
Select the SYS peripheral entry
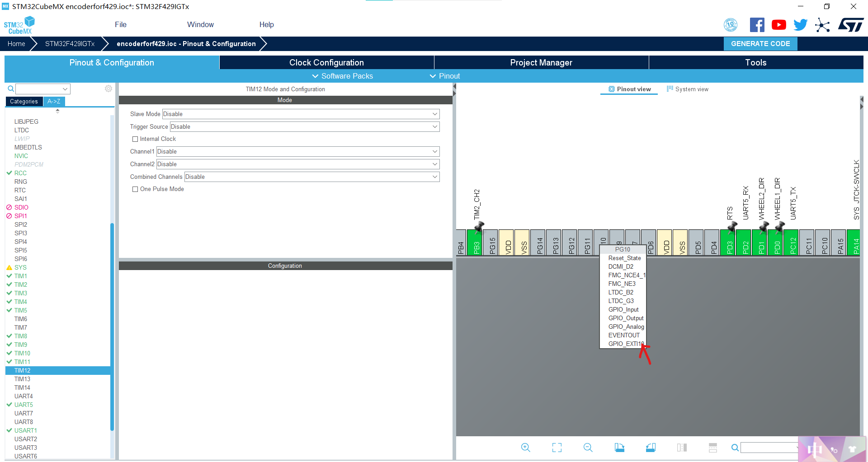pos(20,267)
